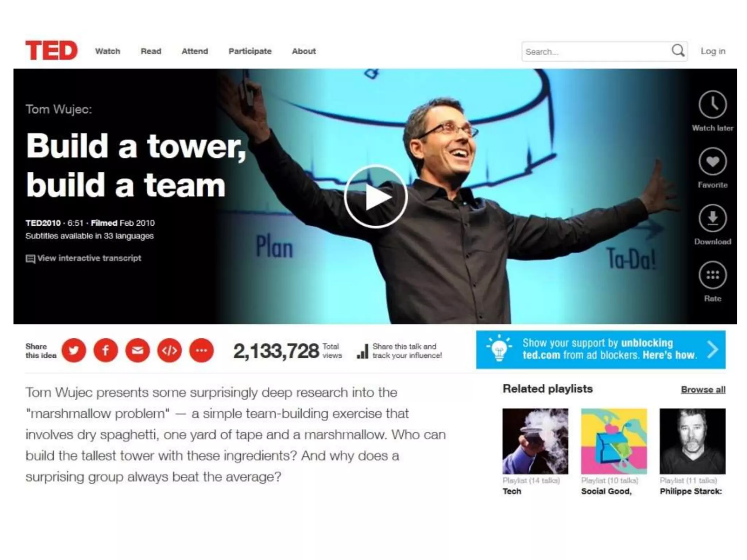This screenshot has height=560, width=747.
Task: Share the talk on Facebook
Action: click(106, 350)
